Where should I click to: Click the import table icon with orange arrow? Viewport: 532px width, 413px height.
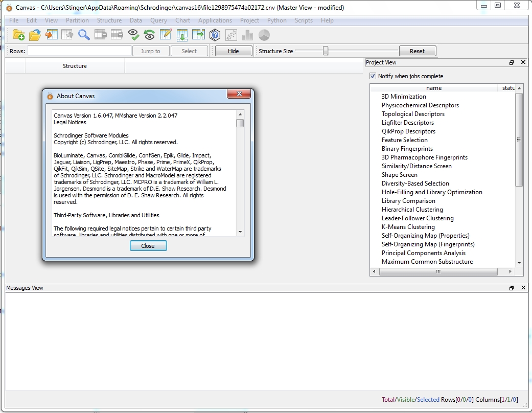pyautogui.click(x=51, y=35)
